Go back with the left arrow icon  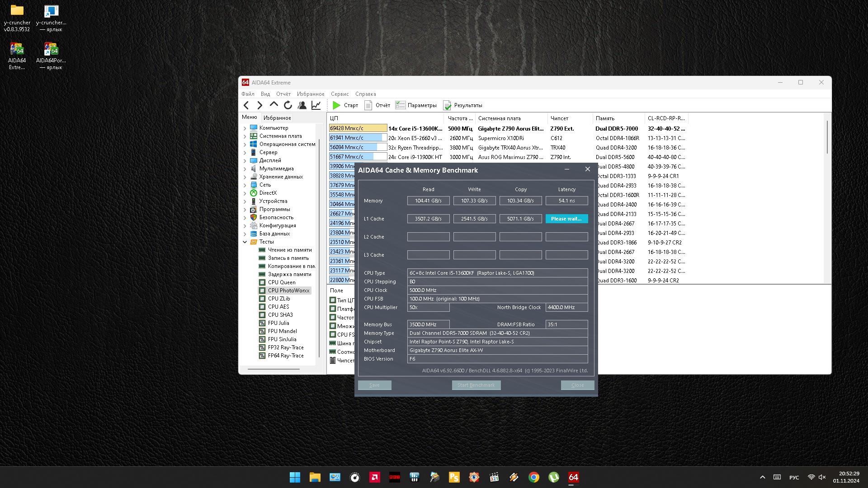pyautogui.click(x=246, y=105)
